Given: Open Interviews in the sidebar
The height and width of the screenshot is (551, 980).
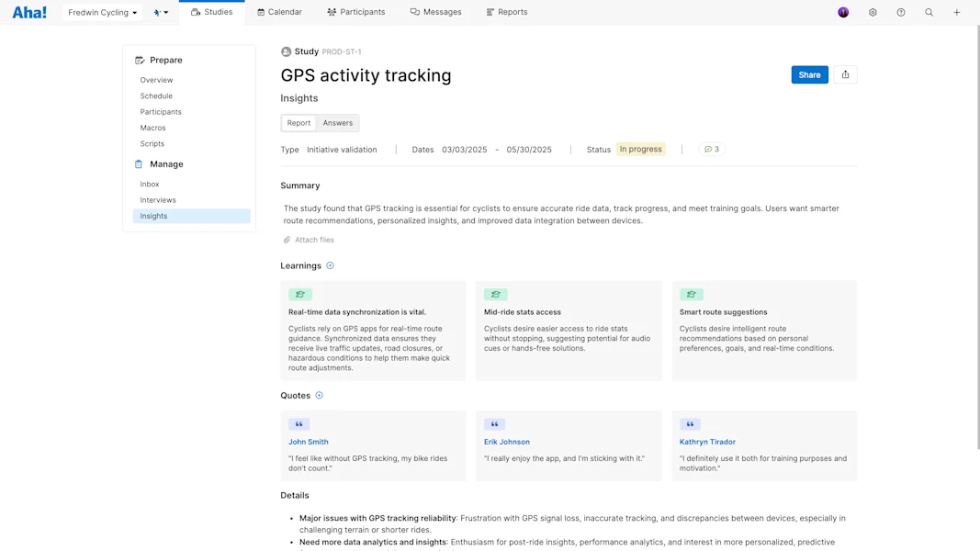Looking at the screenshot, I should [x=157, y=200].
